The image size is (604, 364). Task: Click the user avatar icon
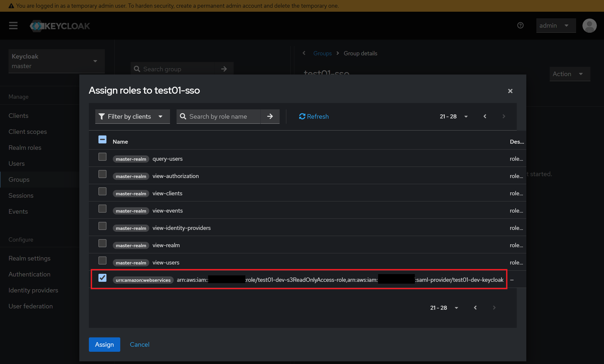[589, 26]
